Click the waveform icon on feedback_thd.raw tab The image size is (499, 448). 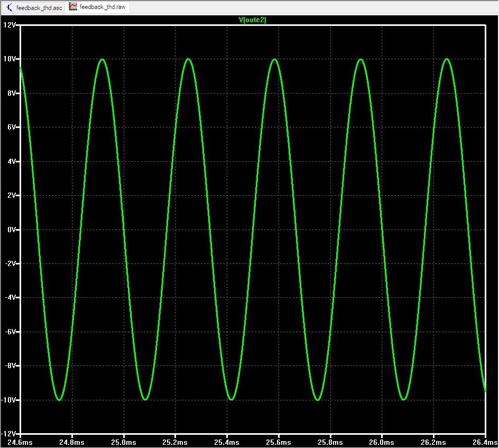click(73, 7)
